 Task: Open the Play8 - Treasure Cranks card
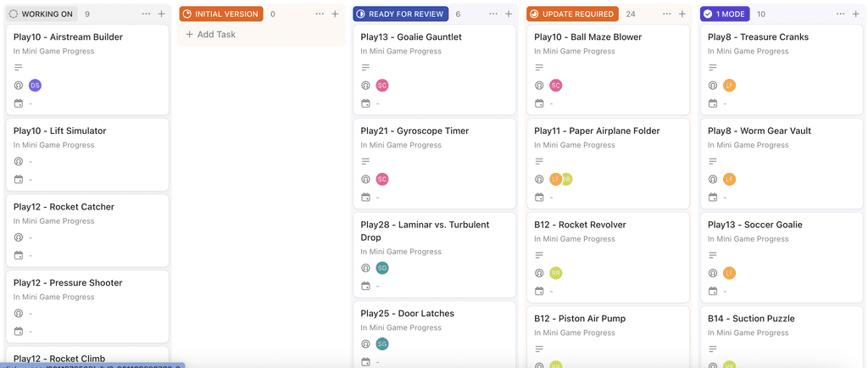(782, 70)
